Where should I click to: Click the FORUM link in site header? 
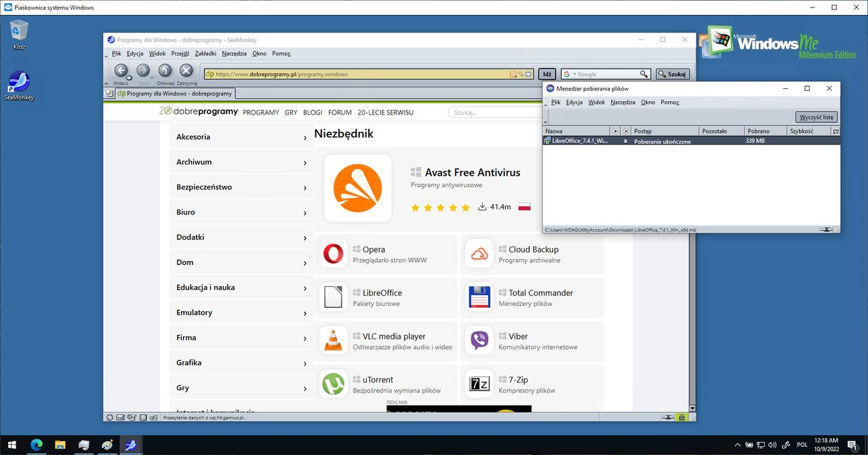pos(340,113)
